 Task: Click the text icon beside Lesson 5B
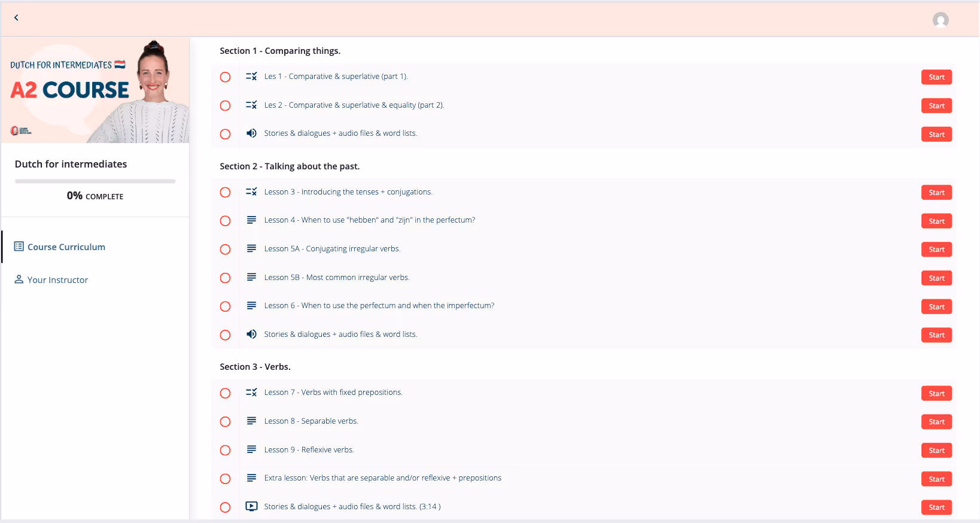pyautogui.click(x=251, y=278)
